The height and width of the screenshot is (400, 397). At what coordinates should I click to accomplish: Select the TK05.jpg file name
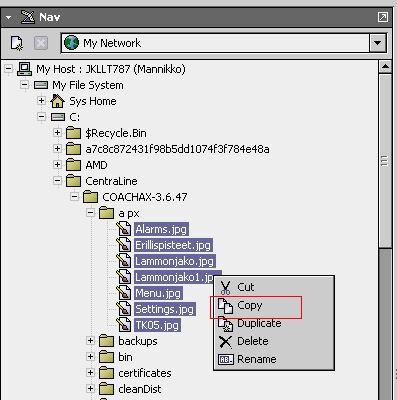157,325
